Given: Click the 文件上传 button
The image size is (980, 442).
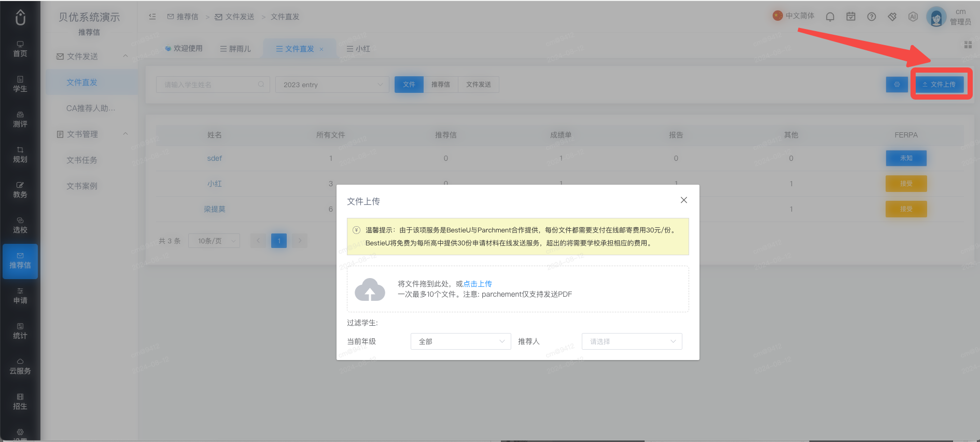Looking at the screenshot, I should (x=939, y=84).
